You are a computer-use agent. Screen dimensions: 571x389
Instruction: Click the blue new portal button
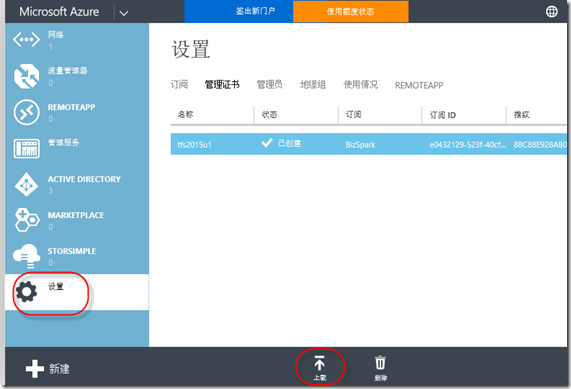[x=239, y=11]
